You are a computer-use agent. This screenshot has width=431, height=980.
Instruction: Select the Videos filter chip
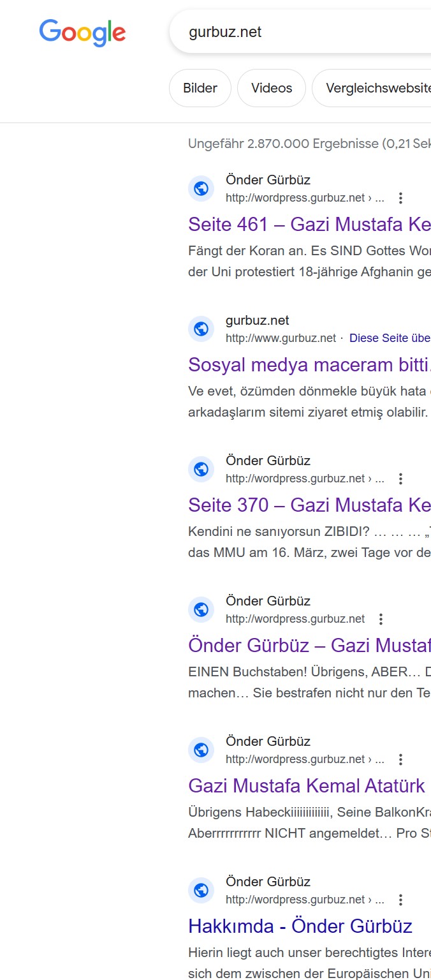click(x=272, y=88)
